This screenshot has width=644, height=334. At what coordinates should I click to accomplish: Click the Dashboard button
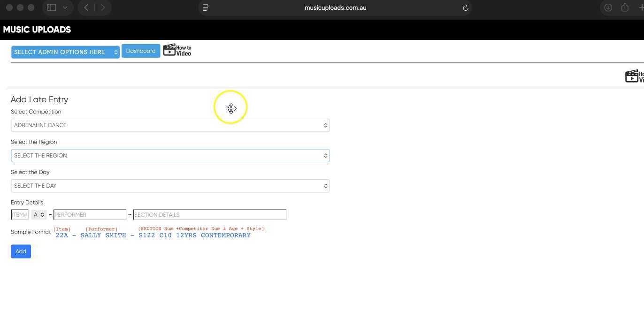point(140,51)
